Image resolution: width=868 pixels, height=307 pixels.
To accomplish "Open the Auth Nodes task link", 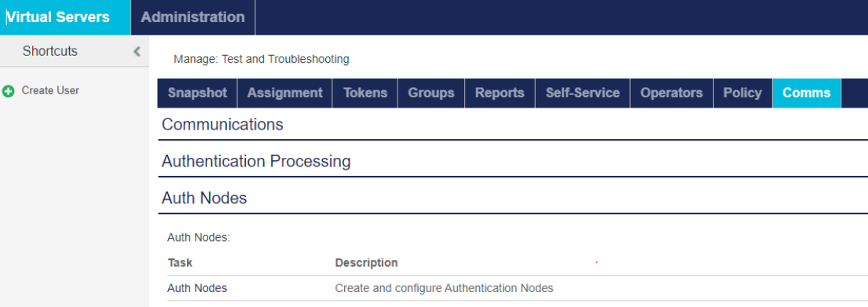I will 197,288.
